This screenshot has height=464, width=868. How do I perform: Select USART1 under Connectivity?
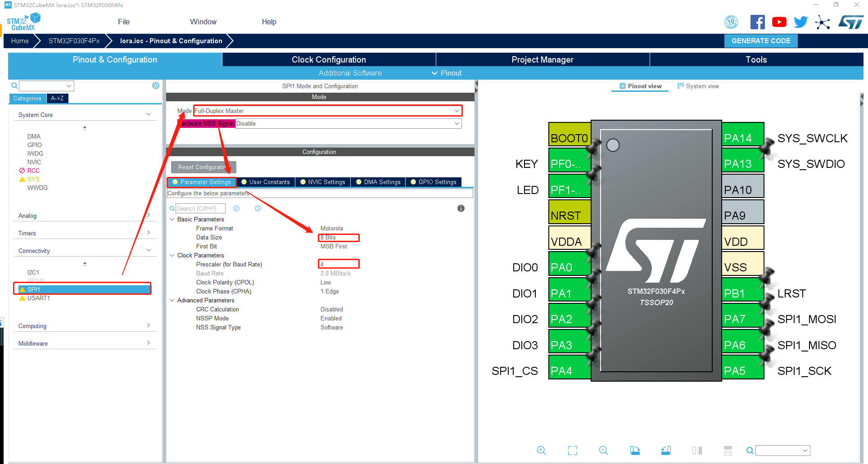coord(38,298)
